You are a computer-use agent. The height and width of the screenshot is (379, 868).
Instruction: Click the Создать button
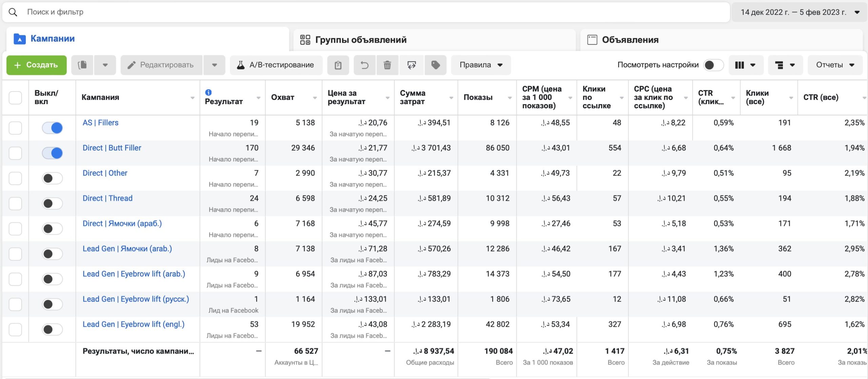tap(37, 65)
